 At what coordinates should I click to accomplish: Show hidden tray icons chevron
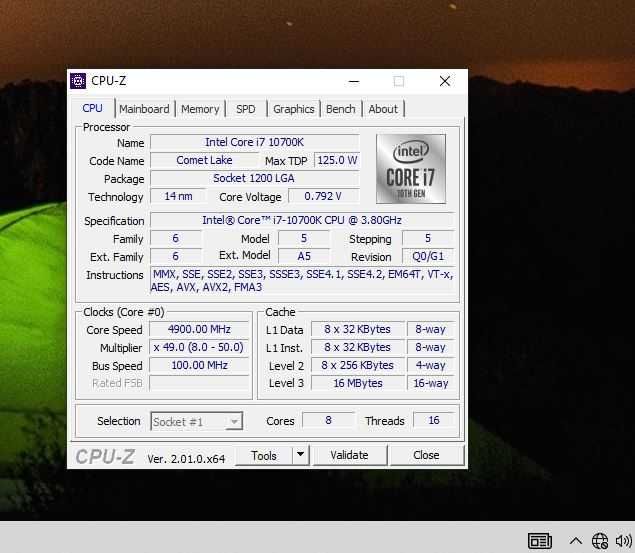click(x=575, y=540)
